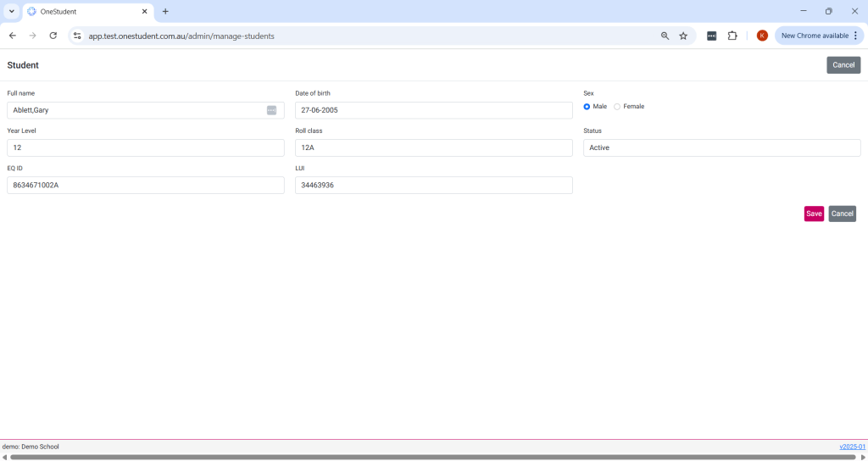Screen dimensions: 868x461
Task: Click the Cancel button in the Student header
Action: click(843, 65)
